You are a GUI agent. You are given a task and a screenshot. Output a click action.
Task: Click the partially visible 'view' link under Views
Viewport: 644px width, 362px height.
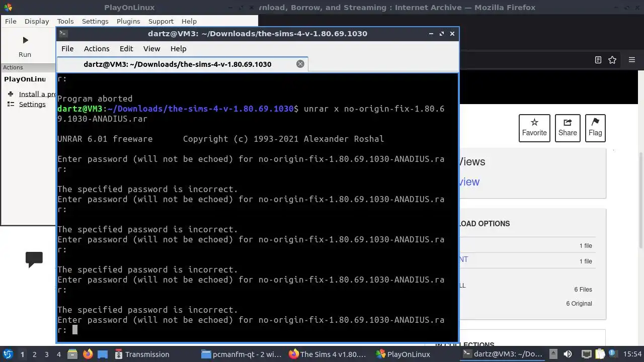pos(469,182)
